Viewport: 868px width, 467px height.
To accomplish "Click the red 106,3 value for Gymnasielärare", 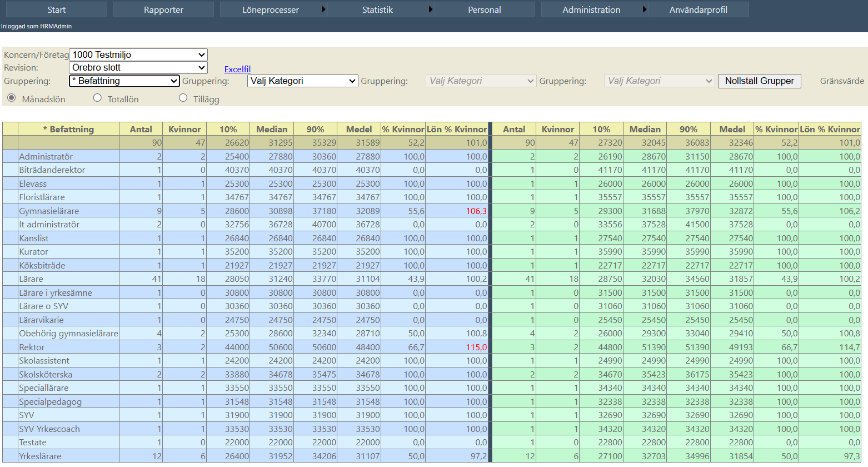I will point(476,211).
